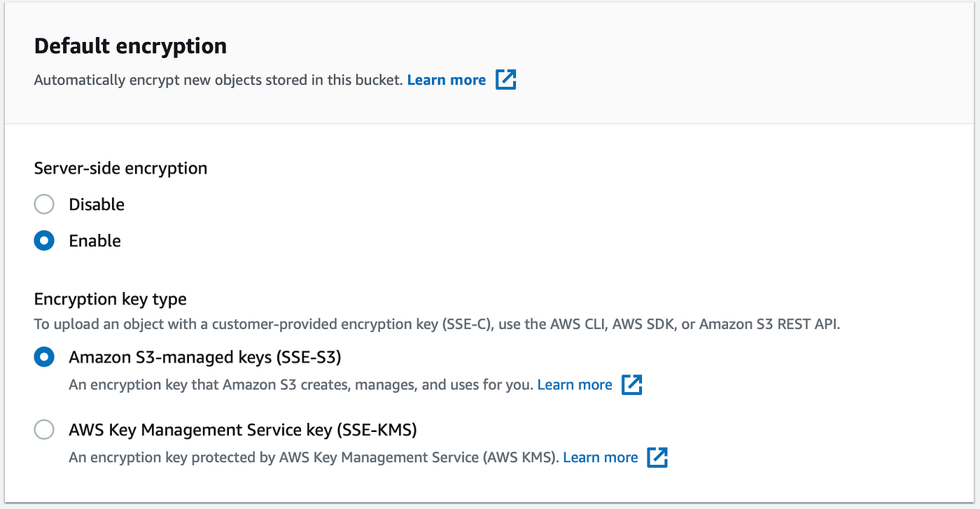Choose the Amazon S3-managed keys radio button

click(44, 357)
